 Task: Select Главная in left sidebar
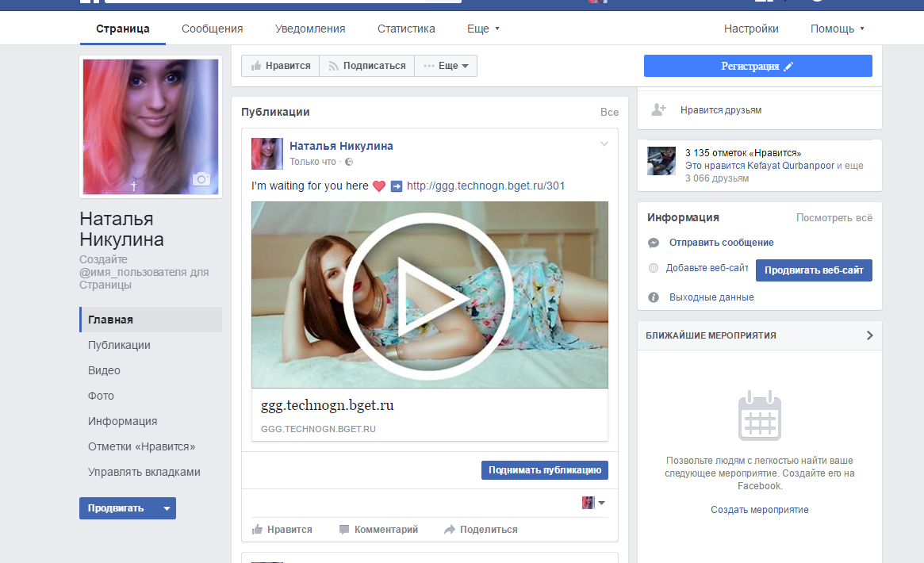151,320
